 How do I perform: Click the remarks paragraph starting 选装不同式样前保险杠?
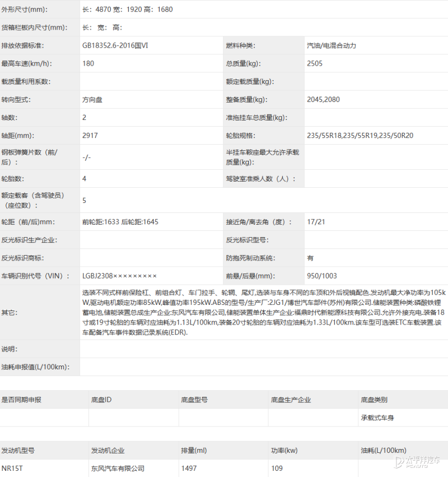coord(264,312)
